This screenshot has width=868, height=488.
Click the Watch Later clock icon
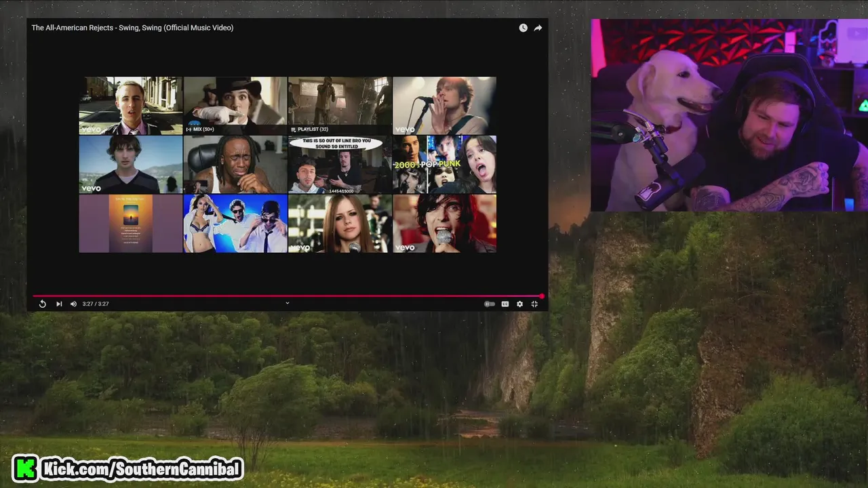point(523,28)
